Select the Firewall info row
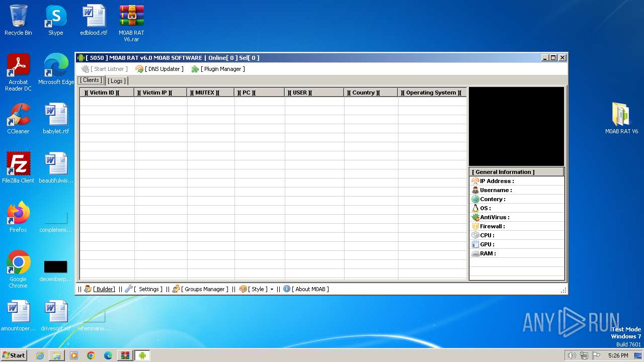 [517, 226]
